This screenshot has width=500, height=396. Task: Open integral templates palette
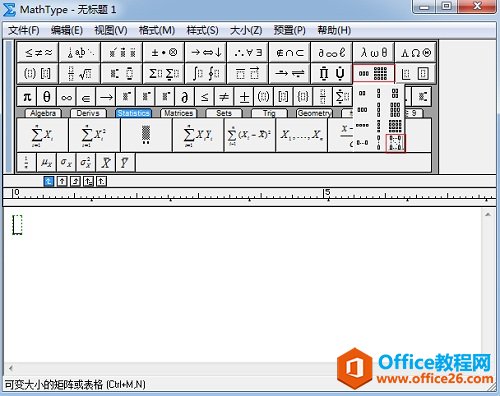206,73
